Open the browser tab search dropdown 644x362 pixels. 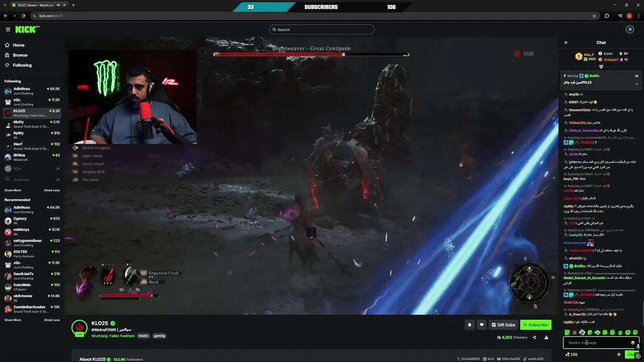6,5
